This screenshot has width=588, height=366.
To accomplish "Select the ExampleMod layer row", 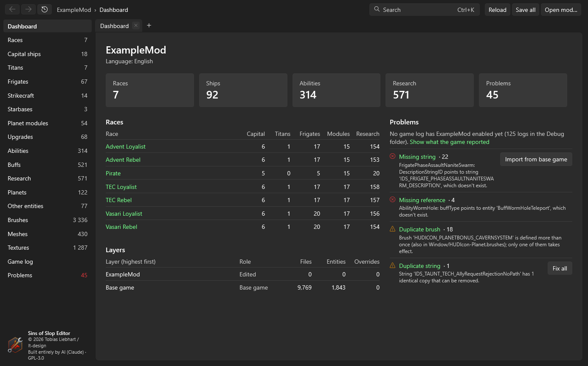I will click(x=242, y=274).
